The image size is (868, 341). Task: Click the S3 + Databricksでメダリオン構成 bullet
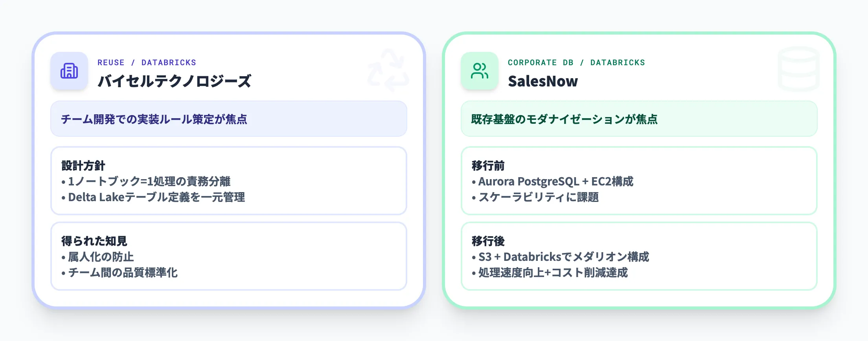tap(563, 257)
